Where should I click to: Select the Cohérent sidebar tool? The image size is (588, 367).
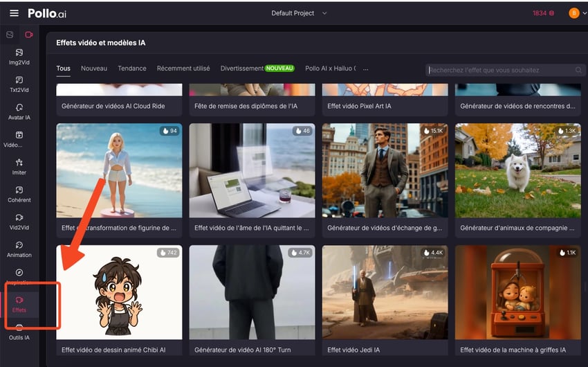19,194
